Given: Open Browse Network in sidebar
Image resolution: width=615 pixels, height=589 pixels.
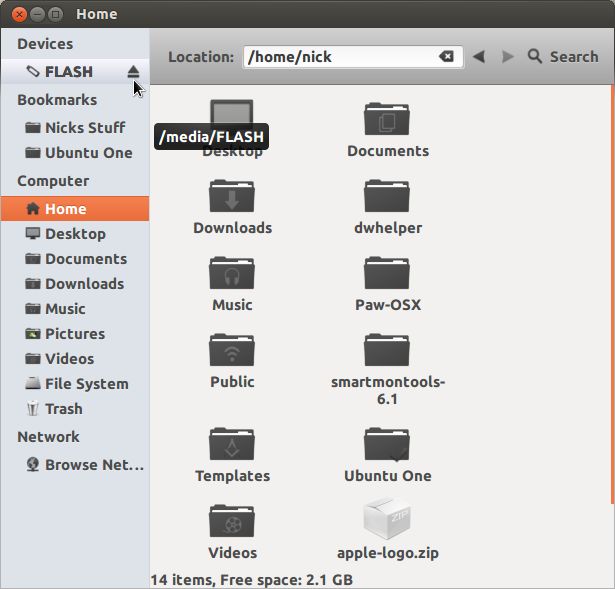Looking at the screenshot, I should point(75,465).
